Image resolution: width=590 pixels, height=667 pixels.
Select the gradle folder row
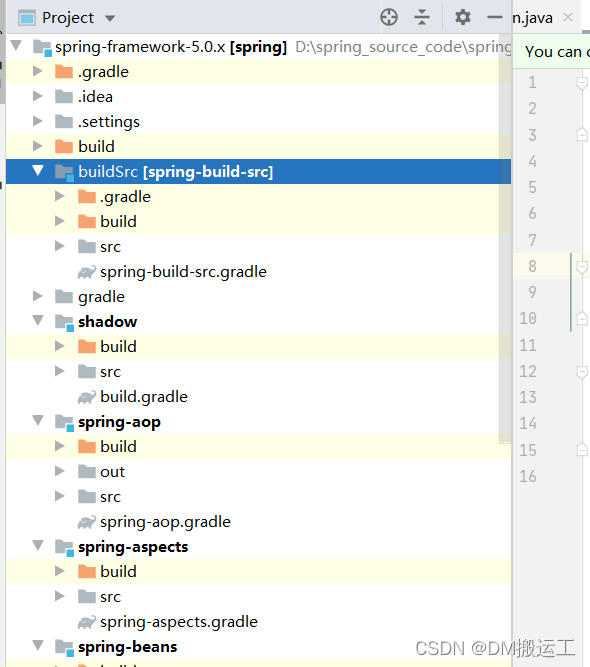coord(259,296)
